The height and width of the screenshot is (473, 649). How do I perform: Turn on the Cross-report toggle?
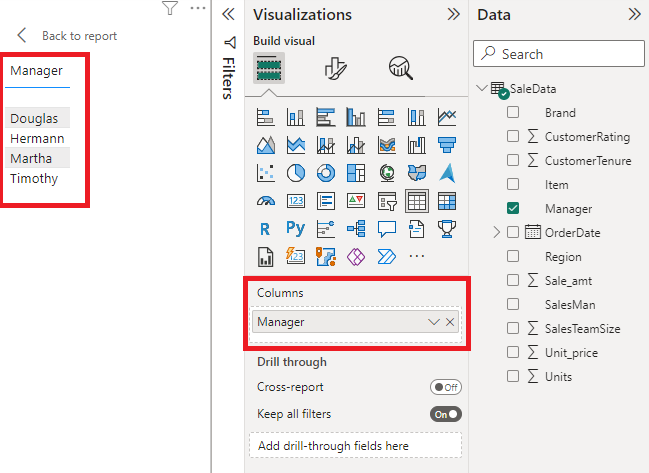click(x=445, y=387)
